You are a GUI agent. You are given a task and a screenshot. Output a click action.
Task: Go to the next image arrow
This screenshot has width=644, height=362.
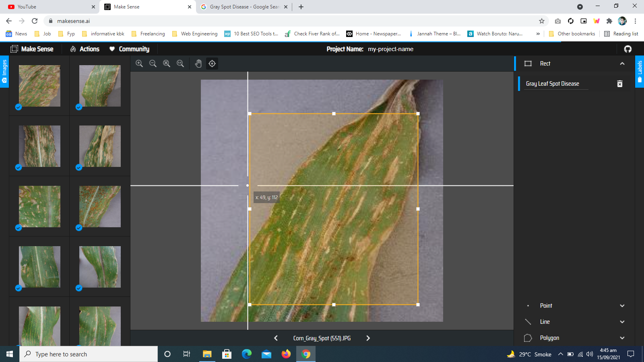pos(368,338)
